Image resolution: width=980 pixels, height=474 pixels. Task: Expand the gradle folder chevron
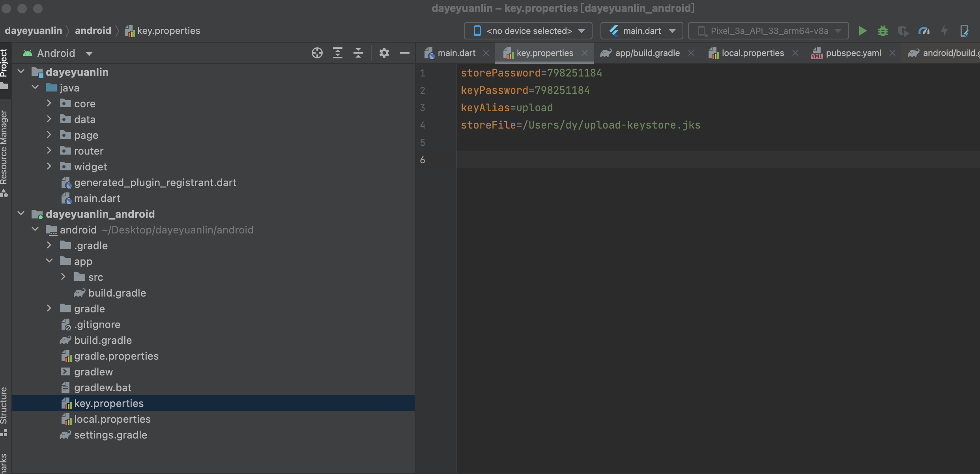pyautogui.click(x=49, y=308)
